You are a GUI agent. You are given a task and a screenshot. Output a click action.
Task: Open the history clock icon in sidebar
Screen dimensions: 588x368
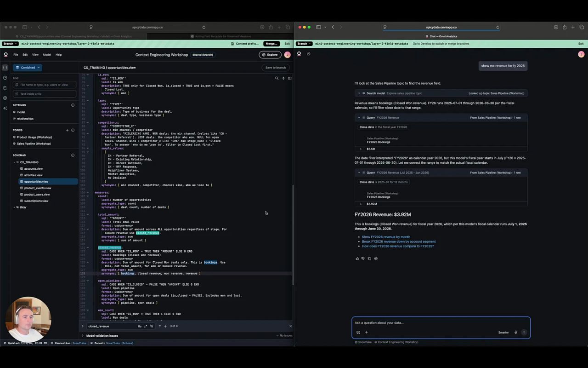pos(5,78)
